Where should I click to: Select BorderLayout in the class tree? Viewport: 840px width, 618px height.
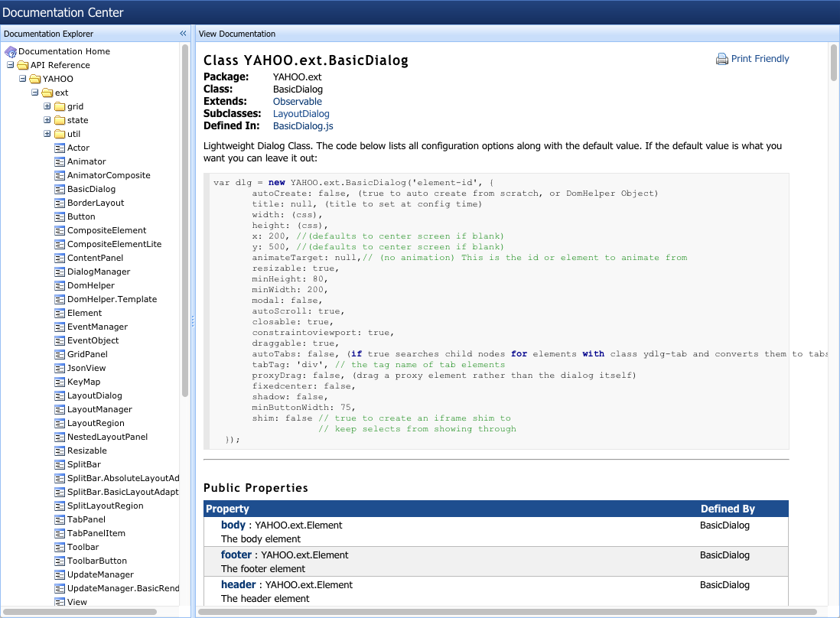click(95, 203)
